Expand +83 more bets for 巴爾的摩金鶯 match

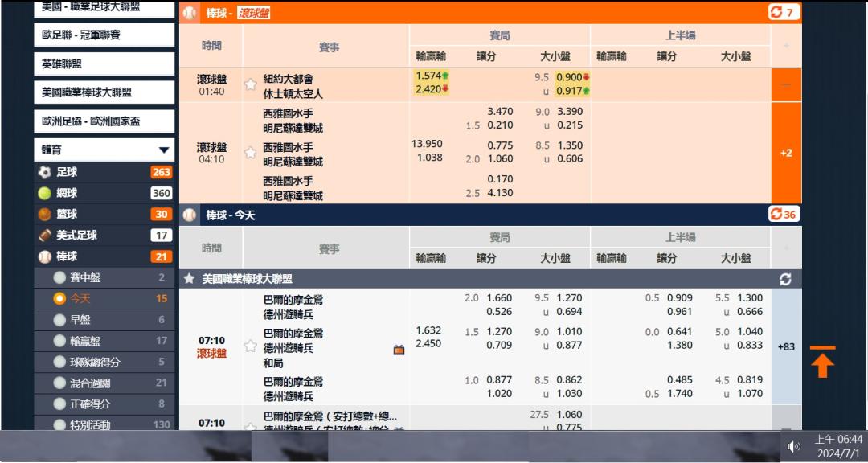point(786,346)
